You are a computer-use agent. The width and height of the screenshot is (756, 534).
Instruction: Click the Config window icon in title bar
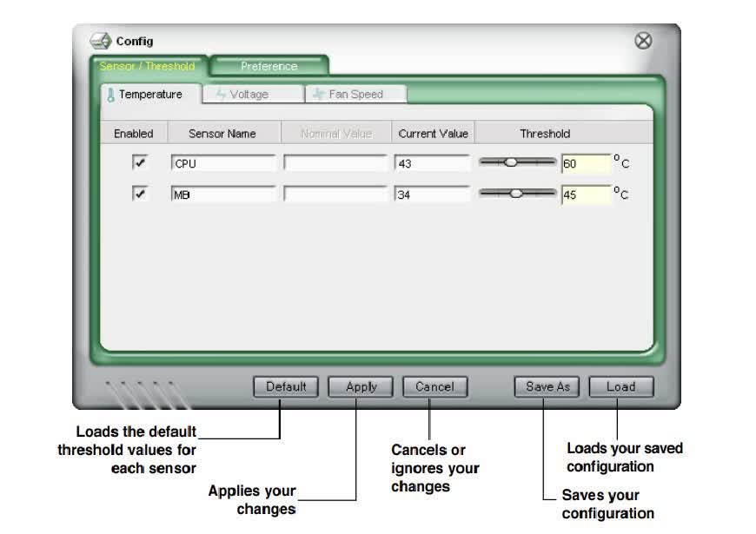pyautogui.click(x=100, y=42)
